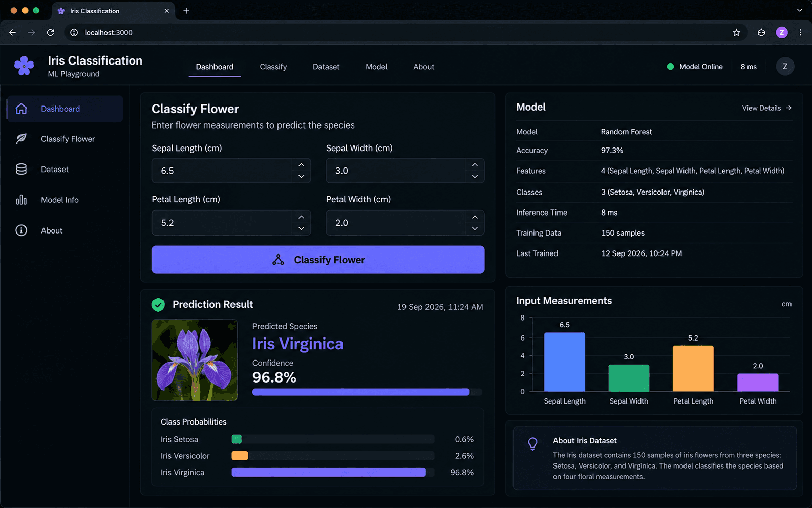The image size is (812, 508).
Task: Click the purple flower app logo
Action: [x=24, y=66]
